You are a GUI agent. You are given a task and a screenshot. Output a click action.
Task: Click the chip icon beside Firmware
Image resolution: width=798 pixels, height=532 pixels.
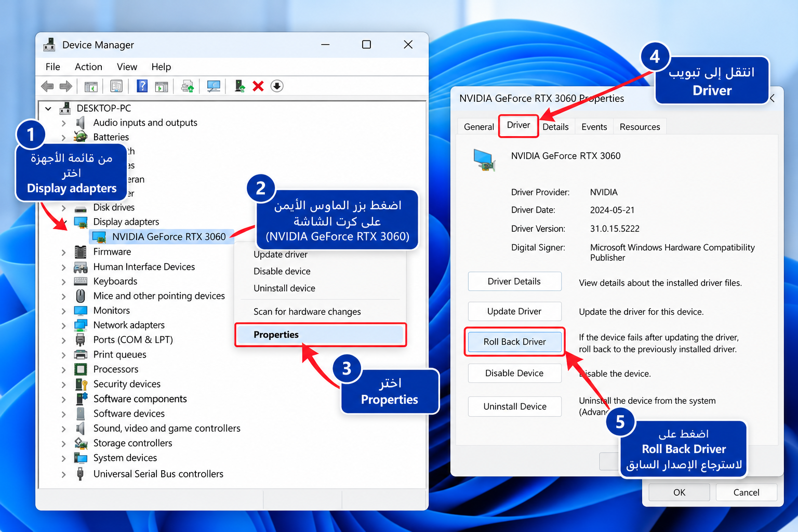[81, 252]
